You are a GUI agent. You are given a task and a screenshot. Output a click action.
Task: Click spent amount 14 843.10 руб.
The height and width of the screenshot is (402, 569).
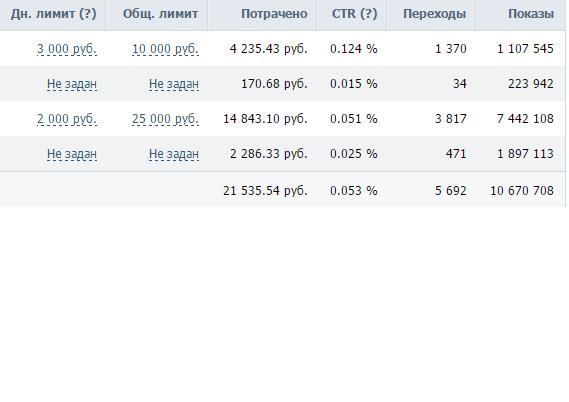[x=265, y=119]
